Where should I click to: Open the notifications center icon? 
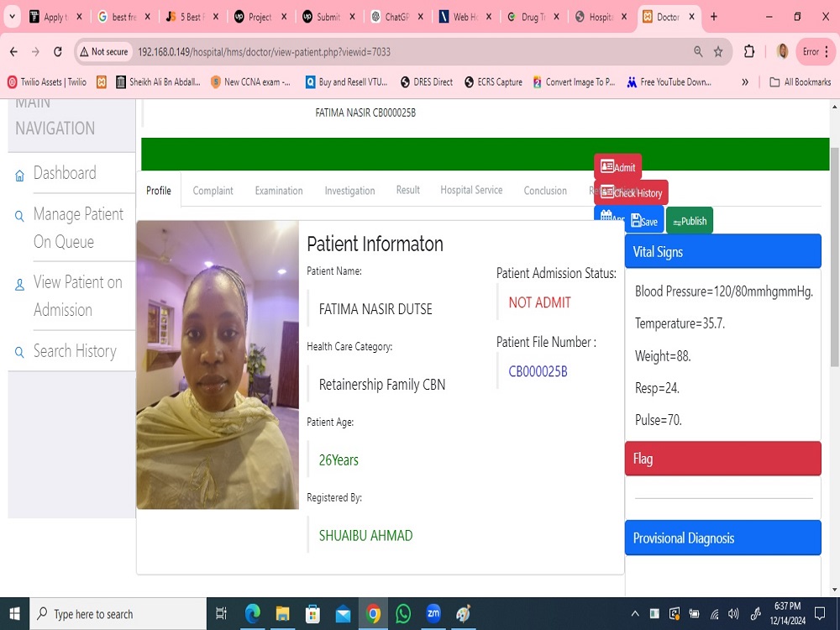click(x=820, y=613)
